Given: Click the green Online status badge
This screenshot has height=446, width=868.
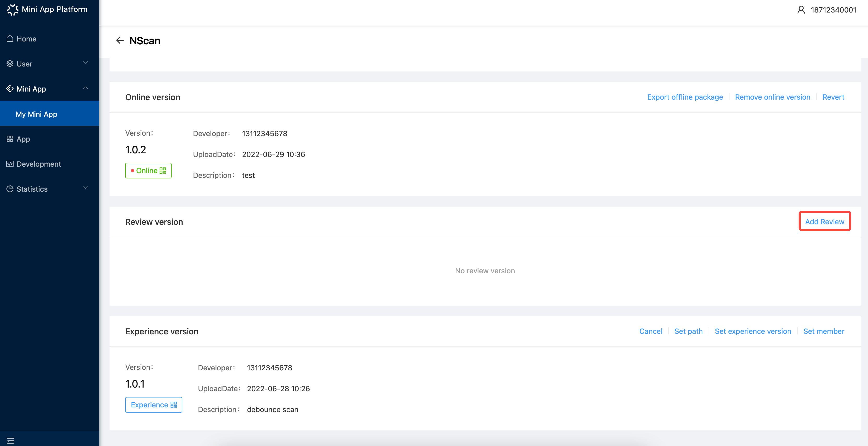Looking at the screenshot, I should 148,171.
